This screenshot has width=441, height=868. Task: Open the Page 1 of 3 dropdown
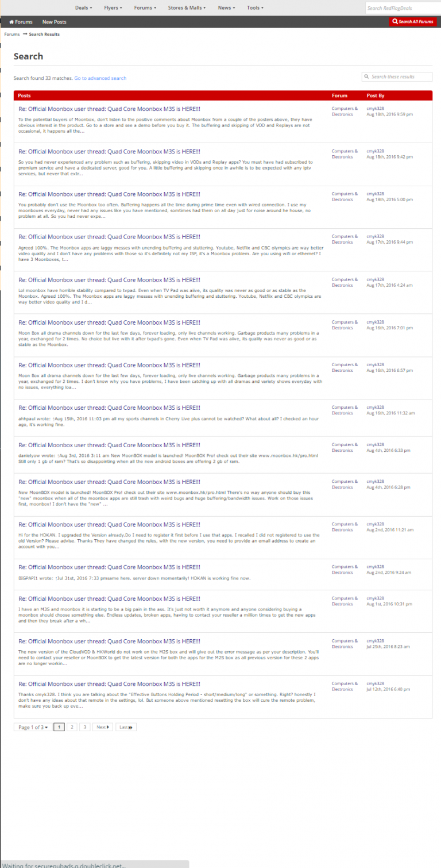click(33, 727)
